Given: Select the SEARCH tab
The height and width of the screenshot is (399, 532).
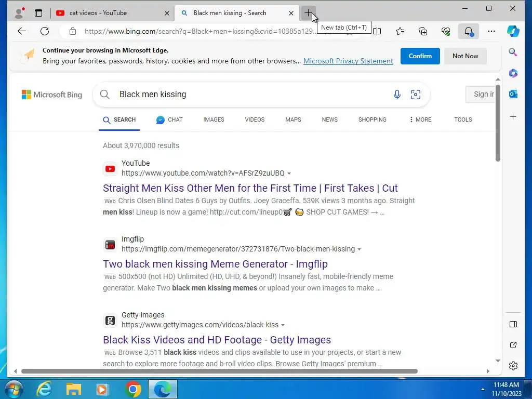Looking at the screenshot, I should pyautogui.click(x=119, y=120).
